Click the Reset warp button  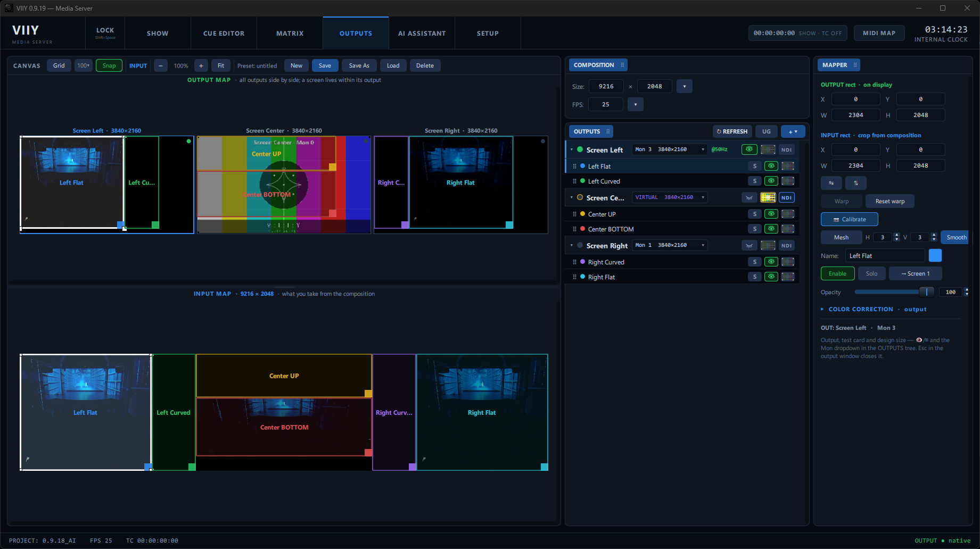pos(890,201)
